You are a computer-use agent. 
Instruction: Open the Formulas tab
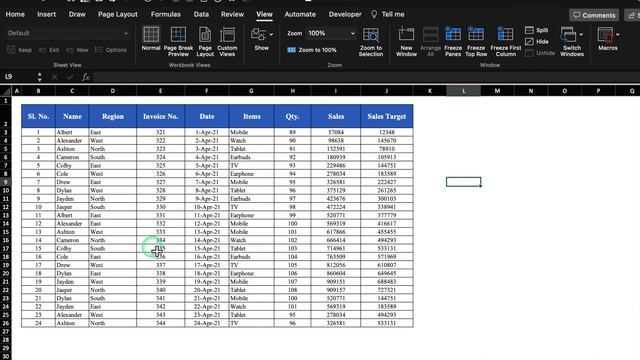coord(166,14)
